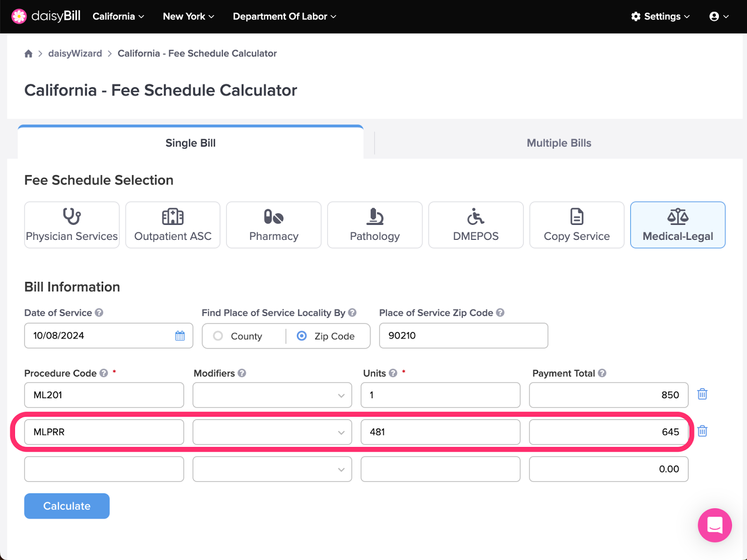Click the empty procedure code field
This screenshot has height=560, width=747.
(104, 469)
